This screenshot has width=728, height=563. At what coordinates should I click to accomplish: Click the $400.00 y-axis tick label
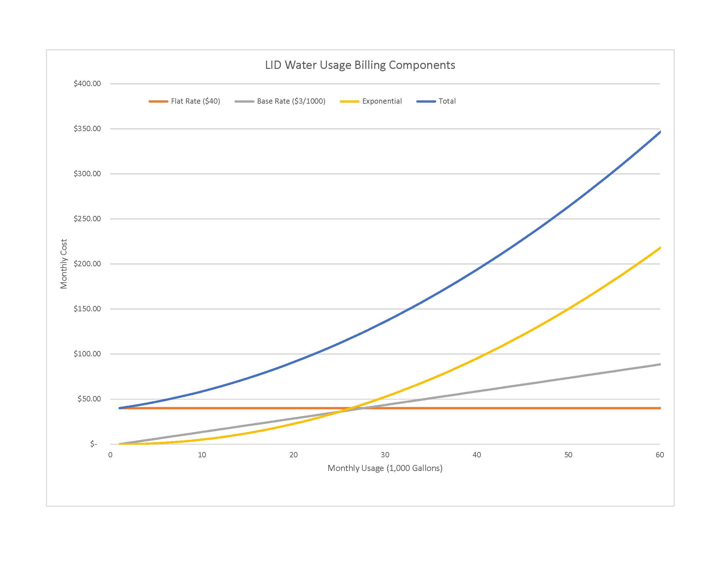pos(87,83)
